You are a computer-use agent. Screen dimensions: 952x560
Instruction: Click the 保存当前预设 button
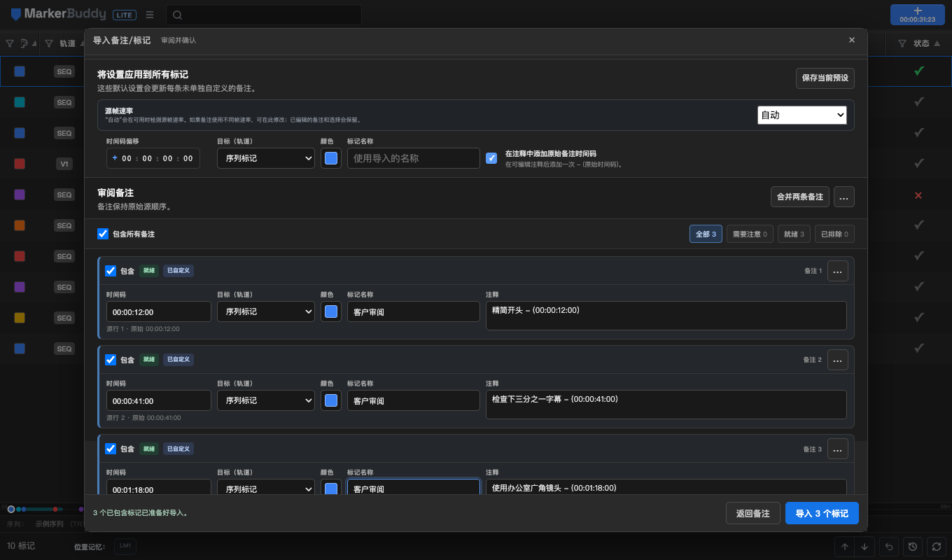825,78
